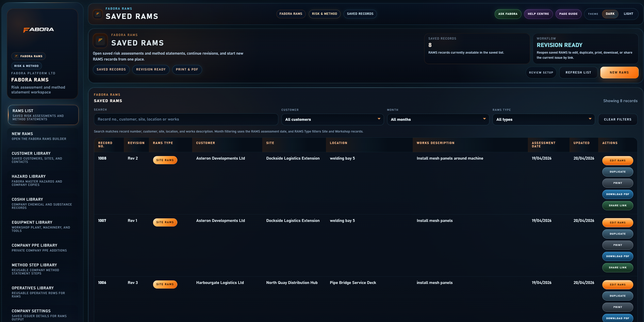Open the Customer filter dropdown

(332, 119)
